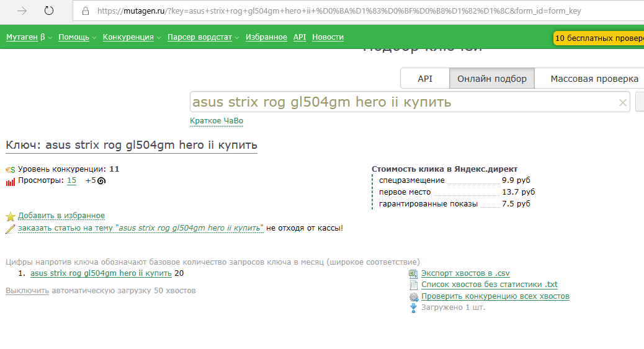Click the CSV export spreadsheet icon
This screenshot has width=644, height=349.
pyautogui.click(x=413, y=274)
